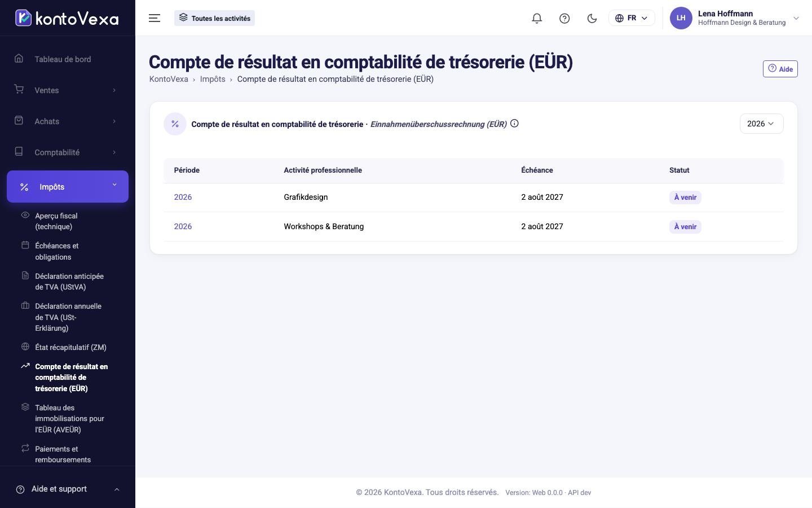Toggle the hamburger sidebar menu
This screenshot has width=812, height=508.
pyautogui.click(x=155, y=18)
